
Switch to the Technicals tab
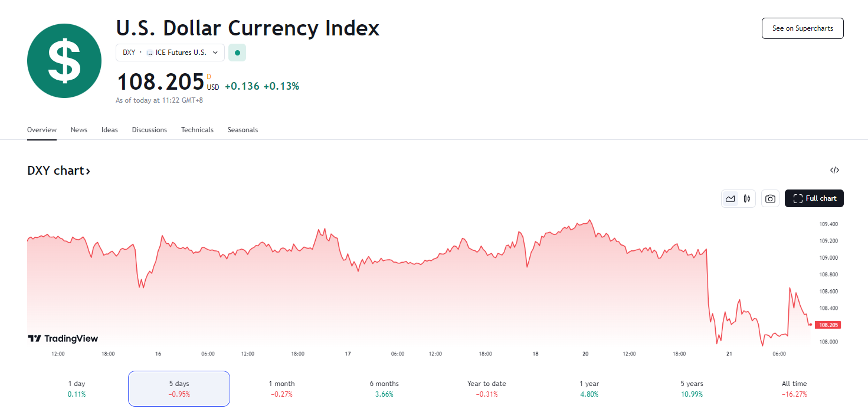197,130
